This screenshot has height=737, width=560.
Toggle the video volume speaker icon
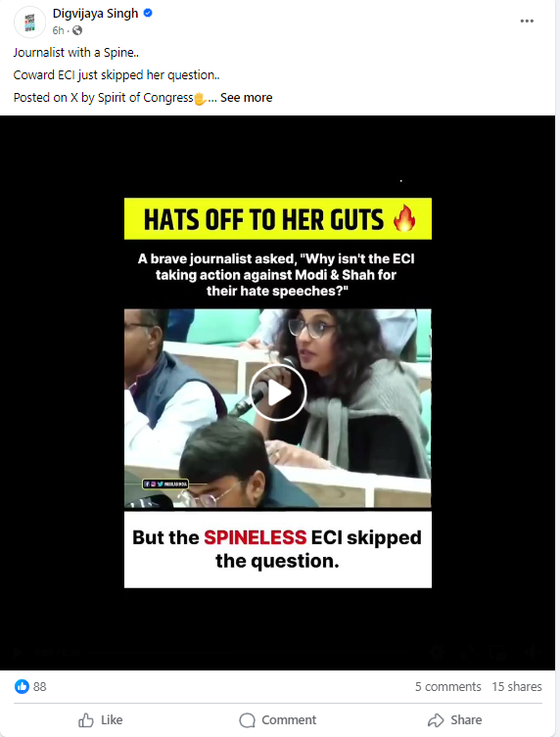[x=531, y=653]
